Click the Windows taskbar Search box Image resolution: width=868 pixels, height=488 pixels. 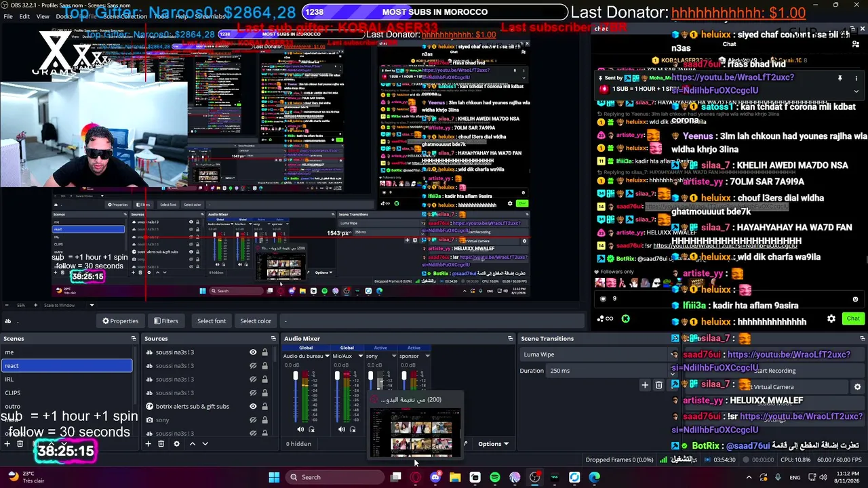pos(334,477)
